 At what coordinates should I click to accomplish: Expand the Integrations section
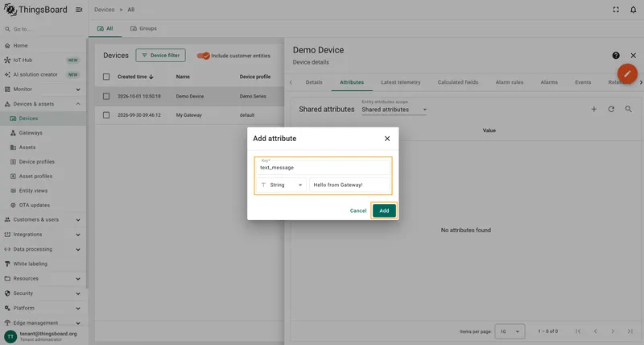pyautogui.click(x=43, y=235)
